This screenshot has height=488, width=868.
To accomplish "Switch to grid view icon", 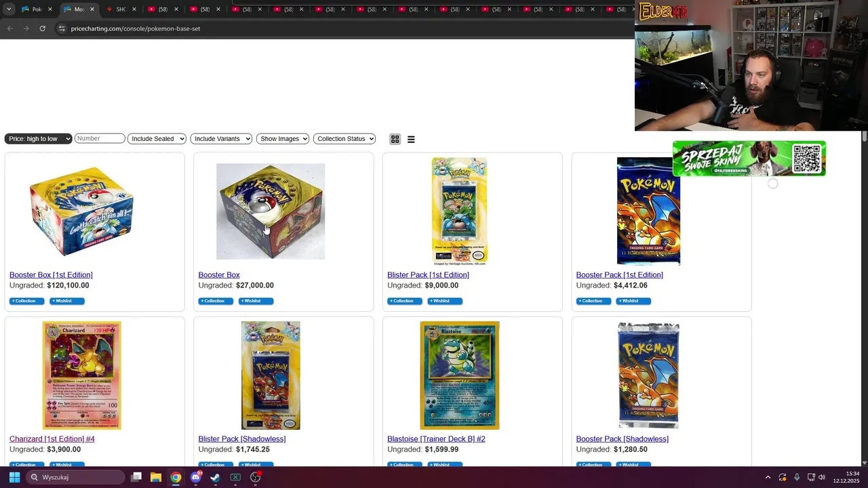I will tap(395, 139).
